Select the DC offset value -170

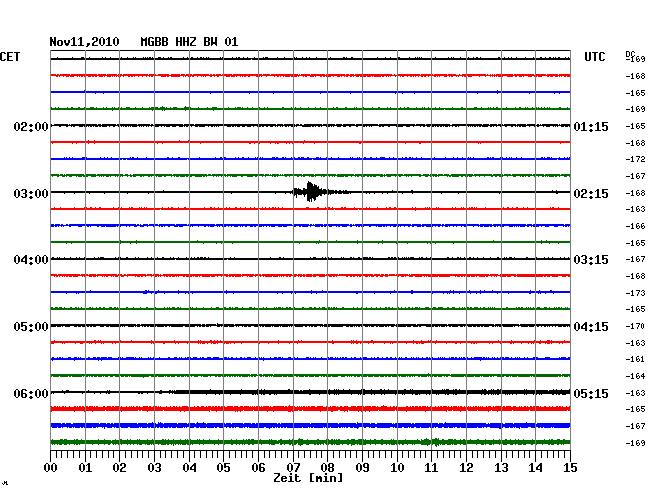pos(635,326)
